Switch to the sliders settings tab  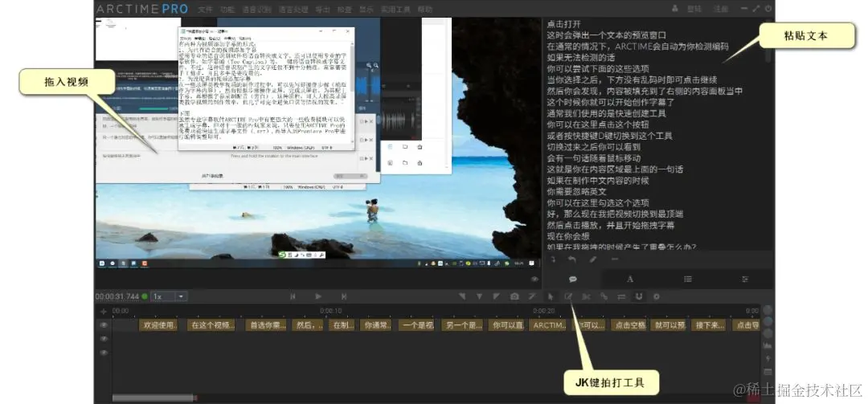745,279
